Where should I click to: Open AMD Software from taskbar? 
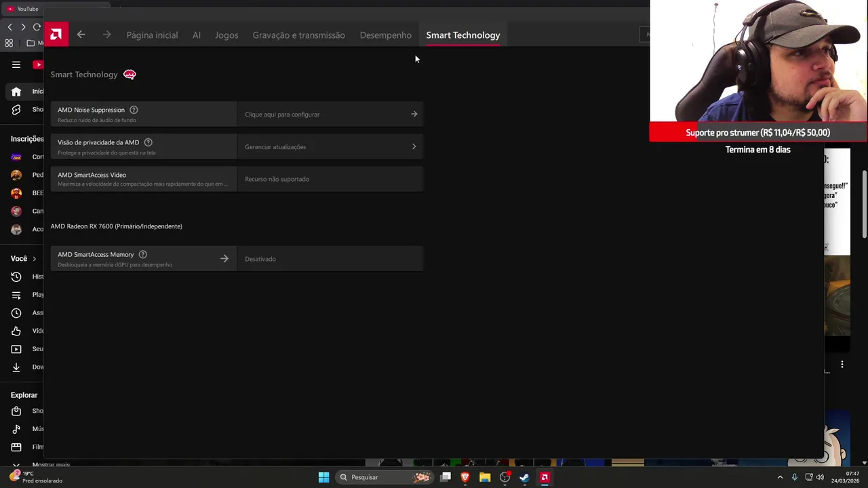[544, 477]
